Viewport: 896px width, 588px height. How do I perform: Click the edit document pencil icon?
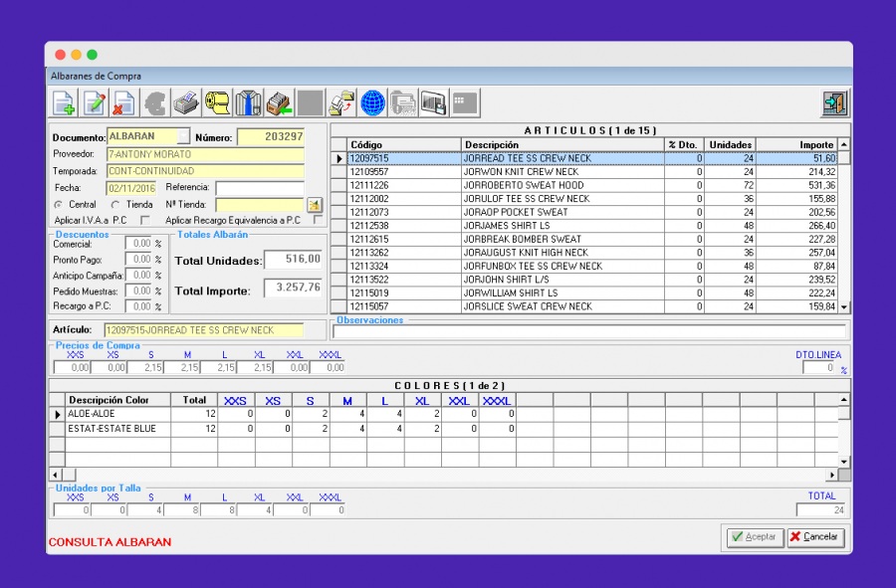95,103
